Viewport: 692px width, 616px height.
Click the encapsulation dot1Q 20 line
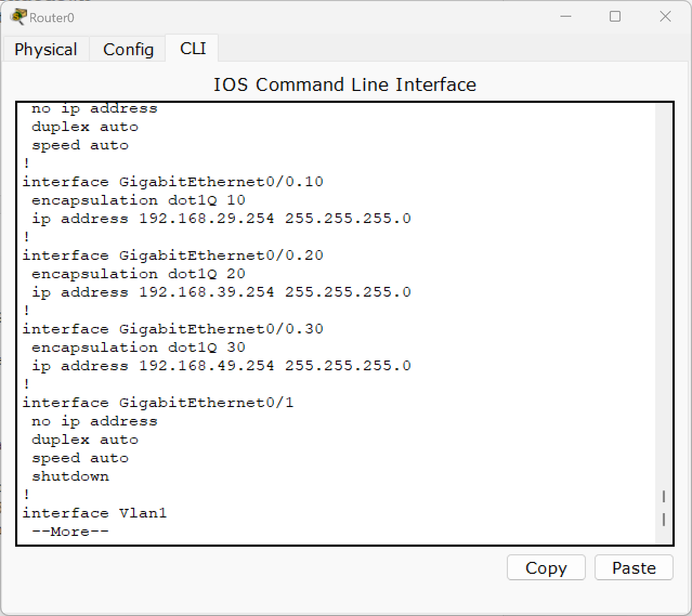coord(138,274)
